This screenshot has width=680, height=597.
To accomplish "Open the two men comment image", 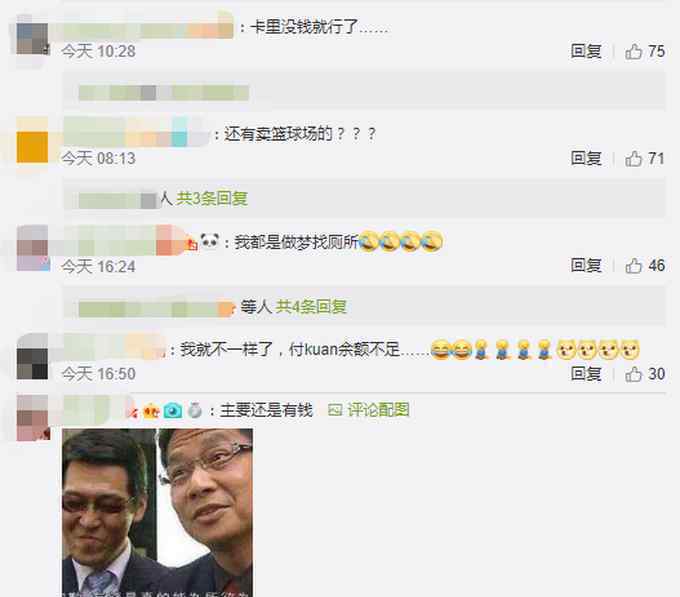I will (157, 512).
